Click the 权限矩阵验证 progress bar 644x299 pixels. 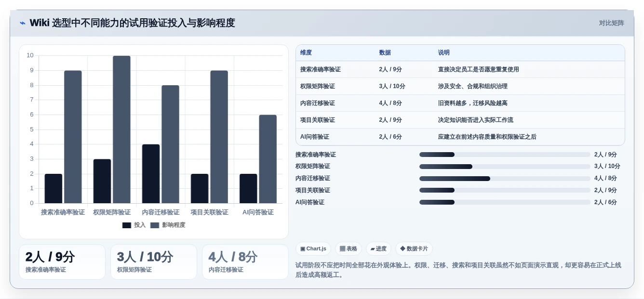point(505,167)
